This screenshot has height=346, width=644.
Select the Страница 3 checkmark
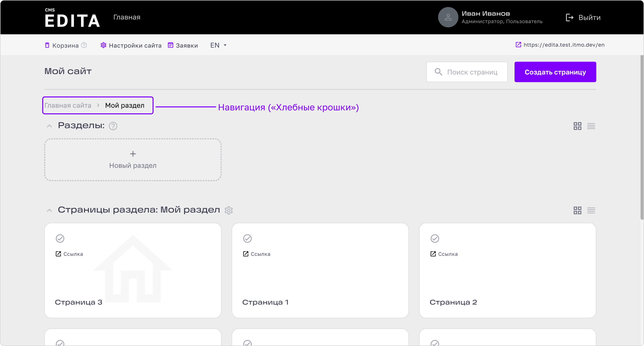(60, 238)
